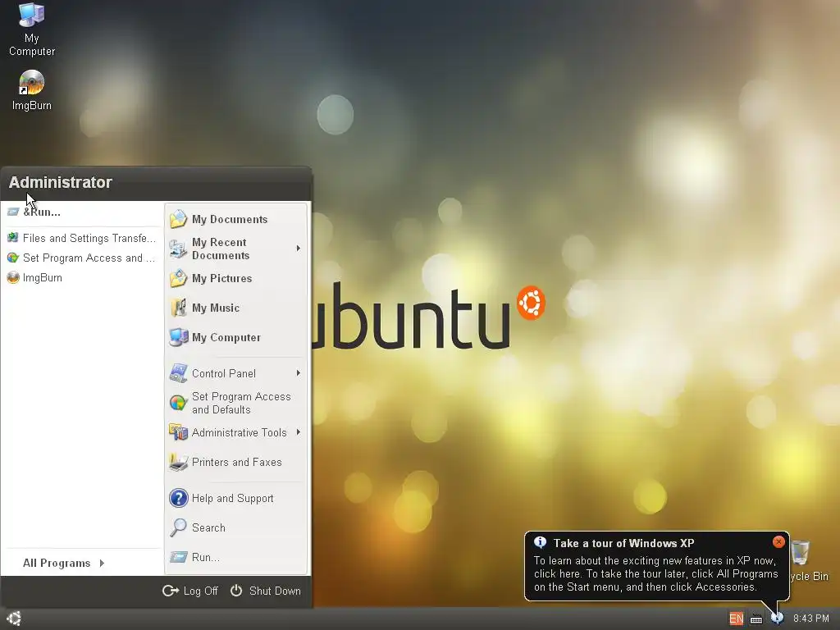Click Administrator user name header
Image resolution: width=840 pixels, height=630 pixels.
[61, 182]
